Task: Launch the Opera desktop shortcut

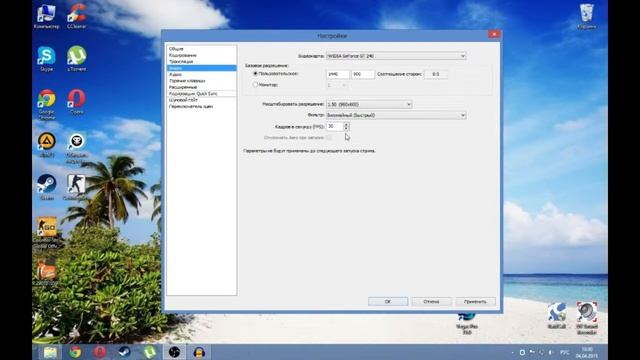Action: pyautogui.click(x=76, y=102)
